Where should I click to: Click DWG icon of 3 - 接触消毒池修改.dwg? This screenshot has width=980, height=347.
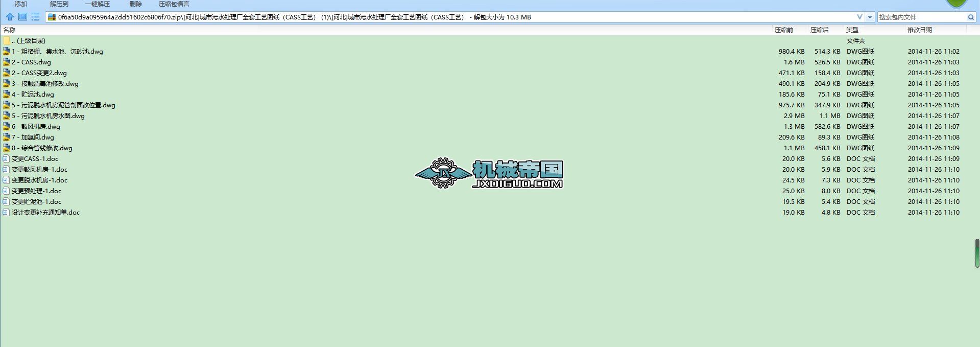tap(6, 83)
